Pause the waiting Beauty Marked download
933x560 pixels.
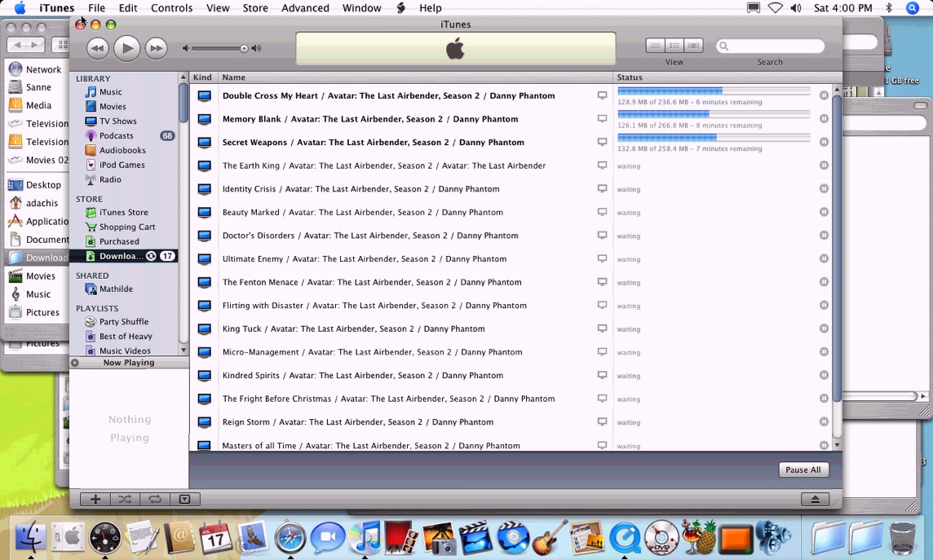tap(824, 212)
